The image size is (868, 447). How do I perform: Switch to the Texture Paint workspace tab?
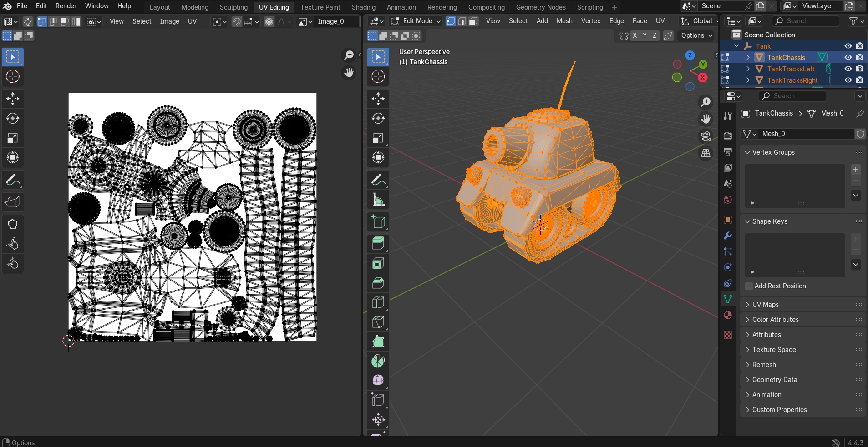click(x=320, y=7)
